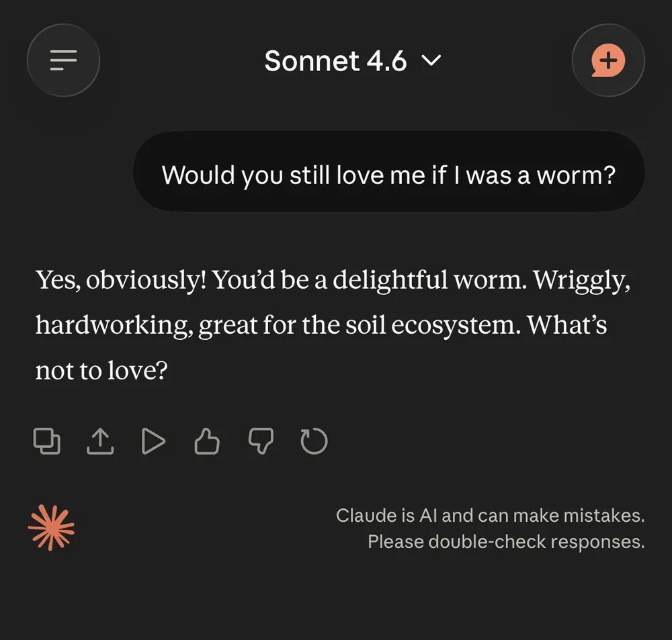Click the "Claude is AI and can make mistakes" line
Screen dimensions: 672x640
[x=490, y=516]
